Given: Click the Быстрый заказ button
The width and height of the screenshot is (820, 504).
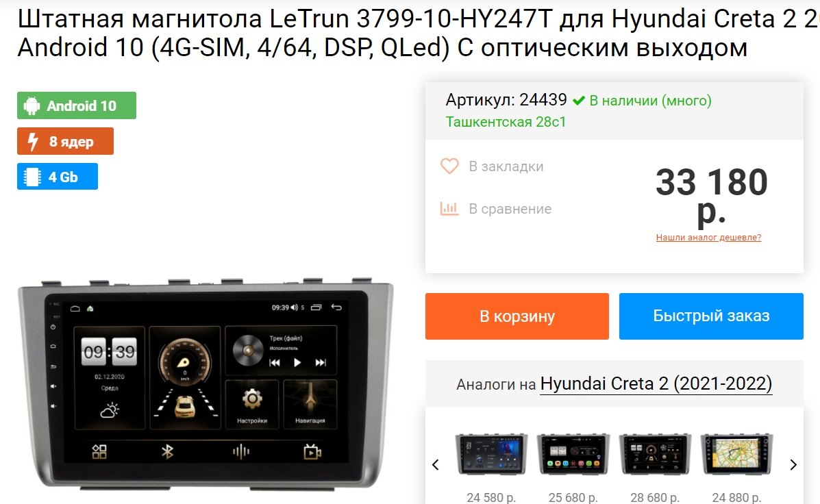Looking at the screenshot, I should [x=711, y=316].
